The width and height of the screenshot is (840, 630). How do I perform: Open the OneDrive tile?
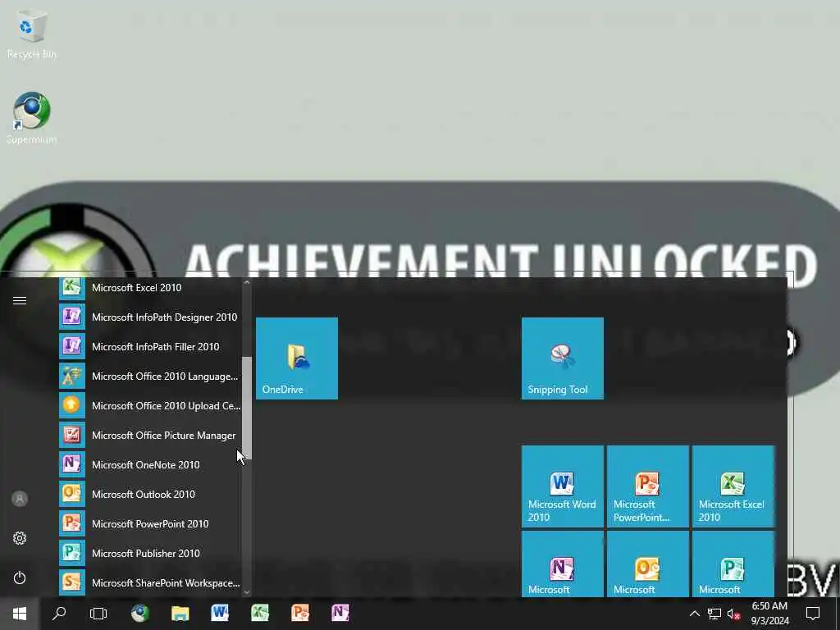pos(297,358)
